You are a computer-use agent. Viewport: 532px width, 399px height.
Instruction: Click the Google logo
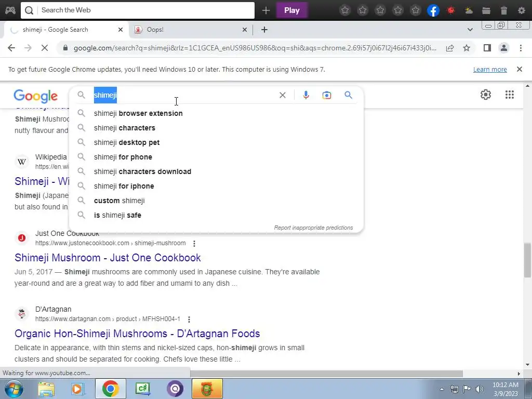click(x=36, y=96)
